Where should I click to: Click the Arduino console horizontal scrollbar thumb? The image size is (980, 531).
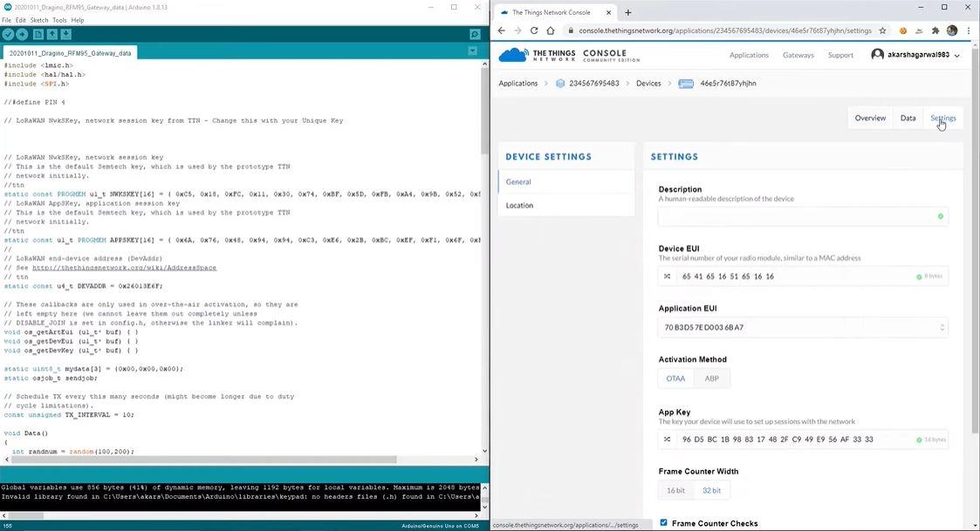[25, 516]
